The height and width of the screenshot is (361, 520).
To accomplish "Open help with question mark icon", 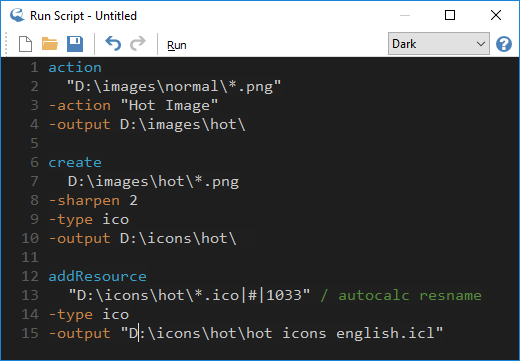I will pyautogui.click(x=504, y=44).
